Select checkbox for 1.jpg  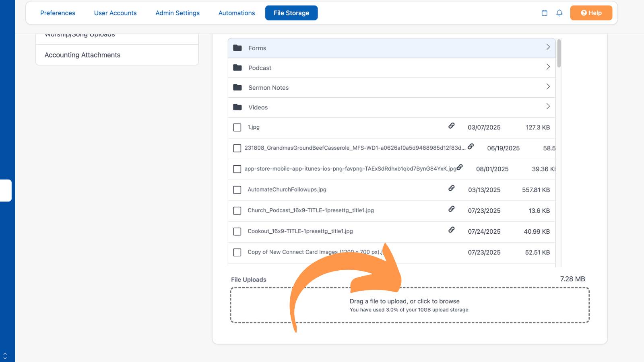[x=237, y=128]
